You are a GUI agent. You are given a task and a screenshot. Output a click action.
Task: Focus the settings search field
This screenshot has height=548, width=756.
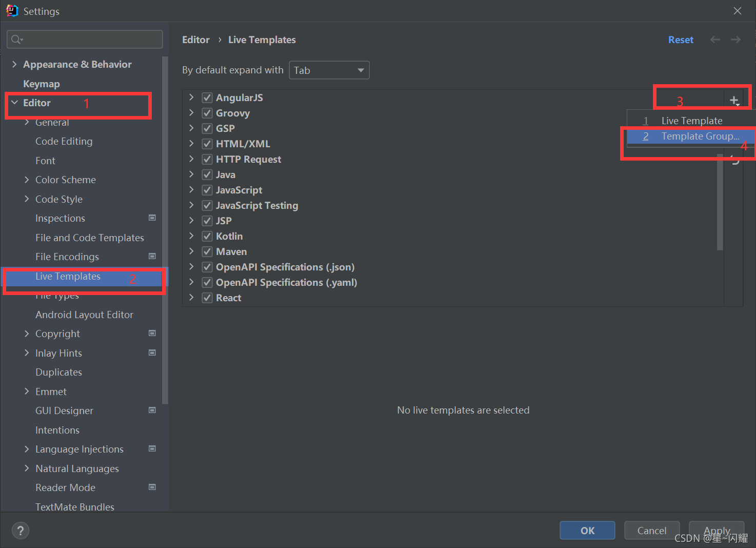(x=85, y=40)
